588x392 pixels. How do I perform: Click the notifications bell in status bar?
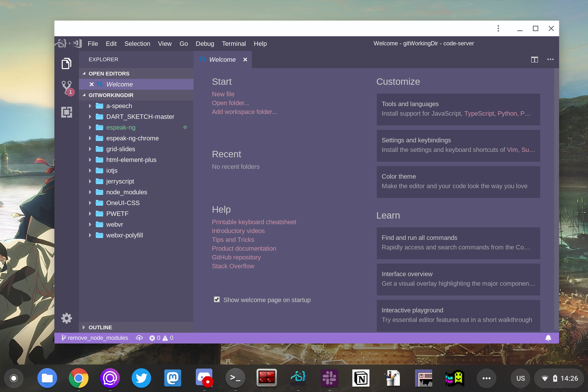point(548,338)
